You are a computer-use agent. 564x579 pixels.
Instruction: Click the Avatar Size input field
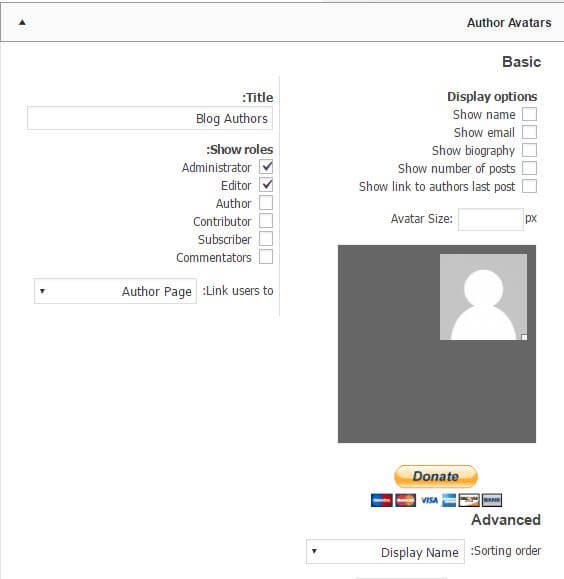click(491, 219)
